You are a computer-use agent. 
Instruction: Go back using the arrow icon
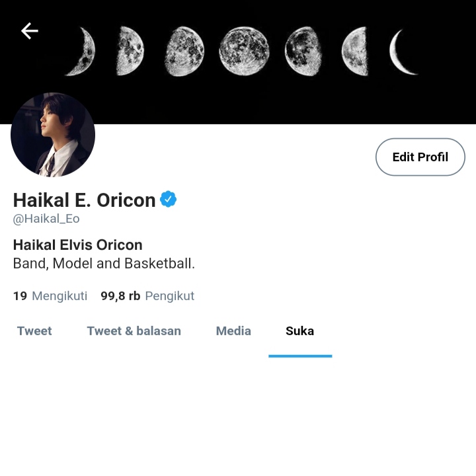(x=30, y=30)
